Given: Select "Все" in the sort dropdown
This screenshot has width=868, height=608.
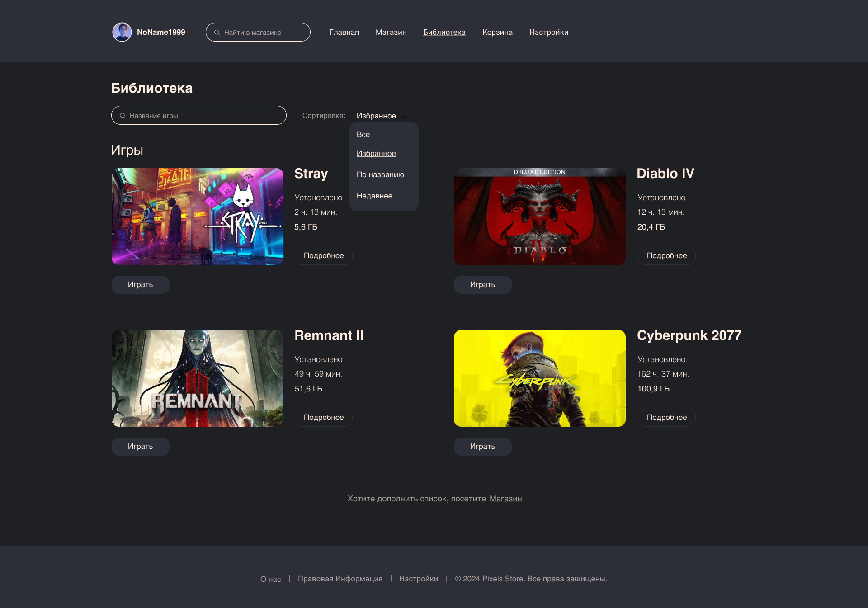Looking at the screenshot, I should pyautogui.click(x=363, y=134).
